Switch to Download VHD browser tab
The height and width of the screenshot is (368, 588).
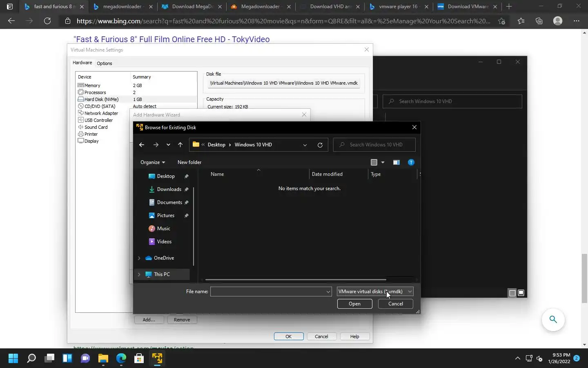pyautogui.click(x=330, y=7)
